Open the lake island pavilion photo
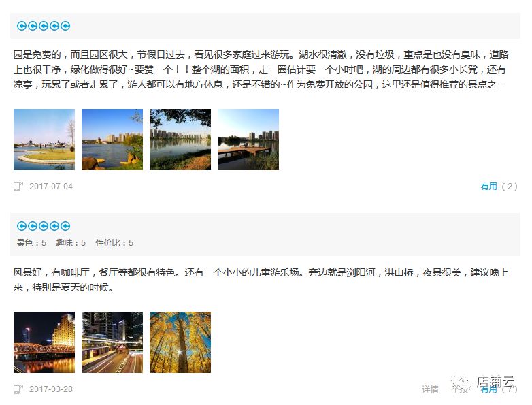The width and height of the screenshot is (532, 405). (44, 139)
